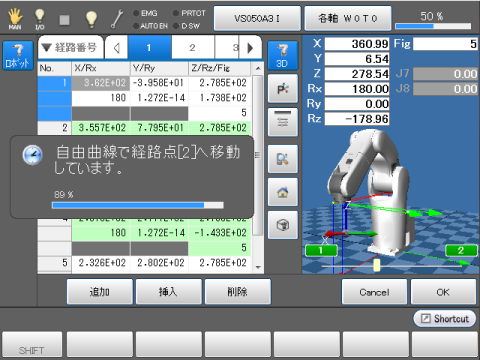The height and width of the screenshot is (360, 480).
Task: Click the 3D cube view icon
Action: [x=283, y=225]
